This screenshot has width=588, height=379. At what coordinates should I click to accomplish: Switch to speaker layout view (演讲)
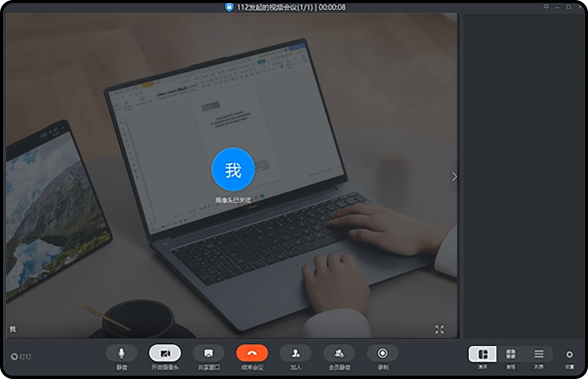tap(483, 354)
